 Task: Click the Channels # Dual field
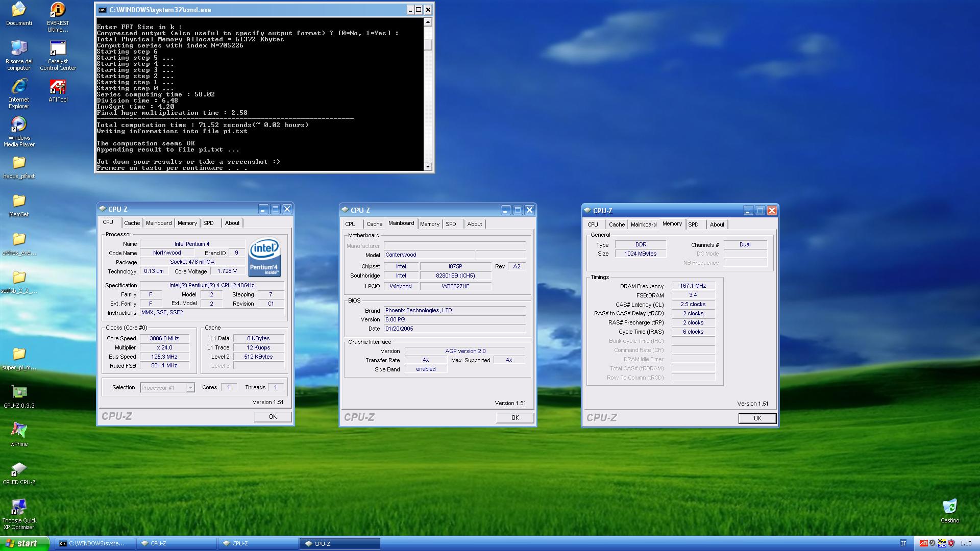(x=745, y=244)
